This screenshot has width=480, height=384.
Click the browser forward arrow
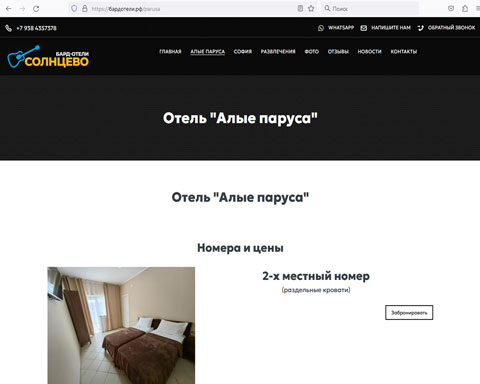pyautogui.click(x=22, y=9)
